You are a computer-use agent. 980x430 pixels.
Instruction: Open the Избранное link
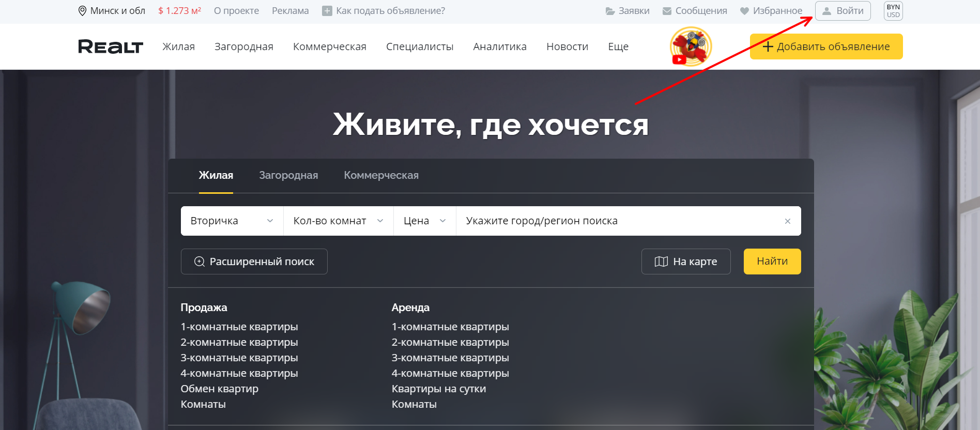click(771, 11)
